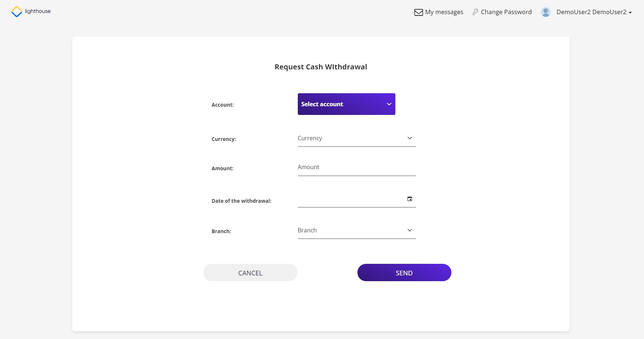This screenshot has height=339, width=644.
Task: Click the caret next to DemoUser2 name
Action: point(630,13)
